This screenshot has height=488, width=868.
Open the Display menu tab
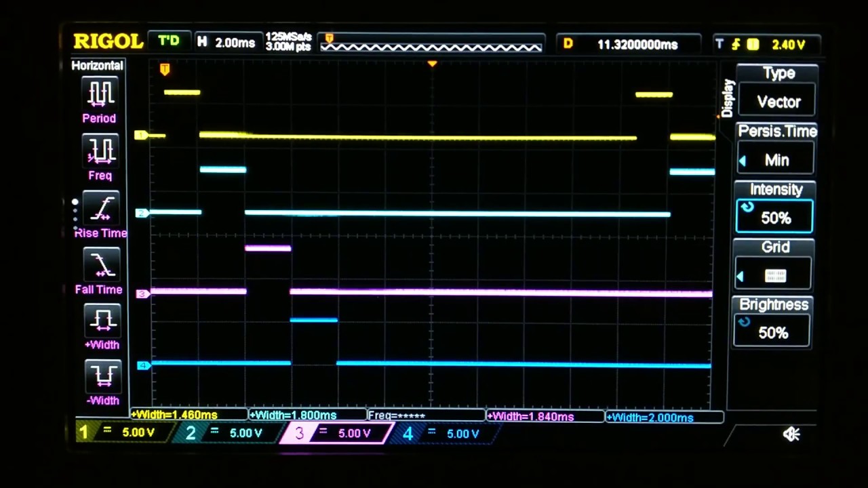728,98
